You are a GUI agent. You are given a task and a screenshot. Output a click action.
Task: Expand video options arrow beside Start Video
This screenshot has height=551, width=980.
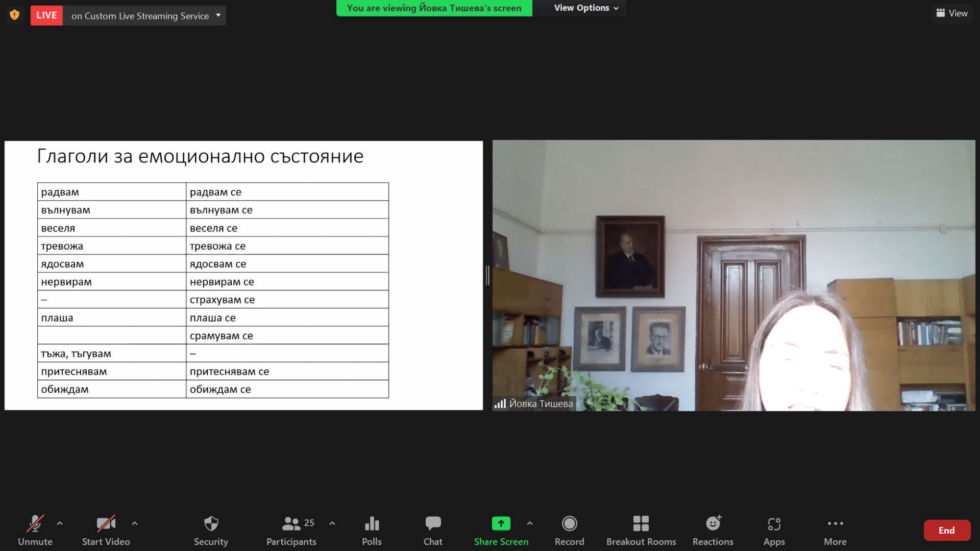click(135, 523)
